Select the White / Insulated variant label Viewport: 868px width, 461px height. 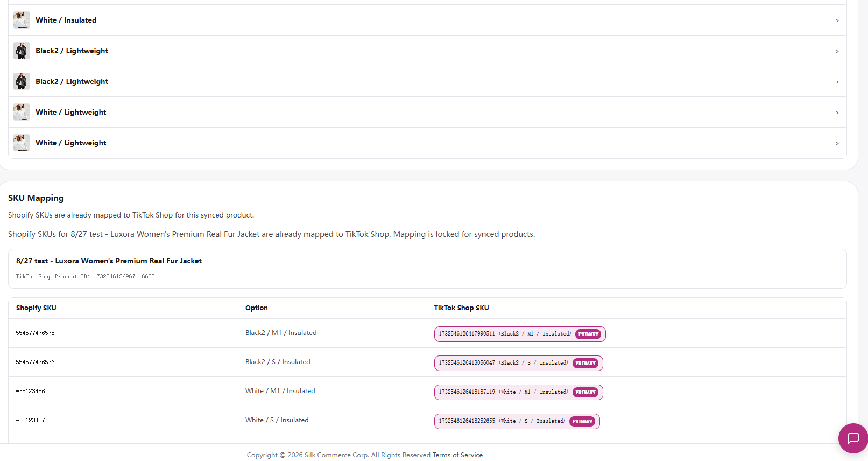tap(66, 20)
